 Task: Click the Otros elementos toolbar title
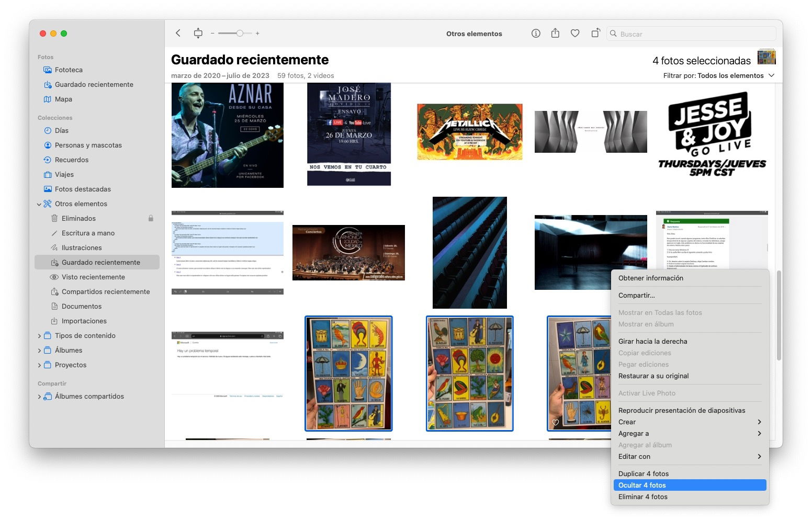click(474, 33)
